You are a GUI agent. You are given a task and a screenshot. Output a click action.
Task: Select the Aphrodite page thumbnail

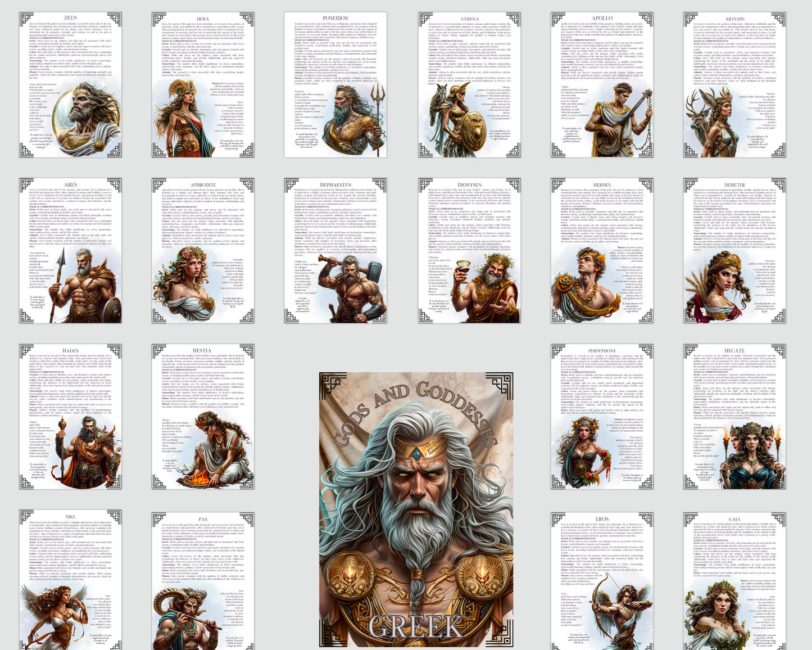pos(203,251)
